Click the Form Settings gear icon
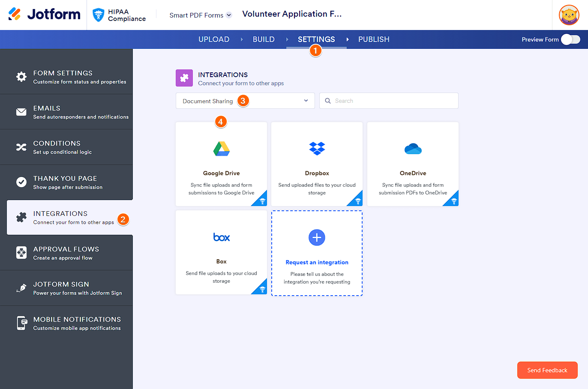 [x=21, y=77]
